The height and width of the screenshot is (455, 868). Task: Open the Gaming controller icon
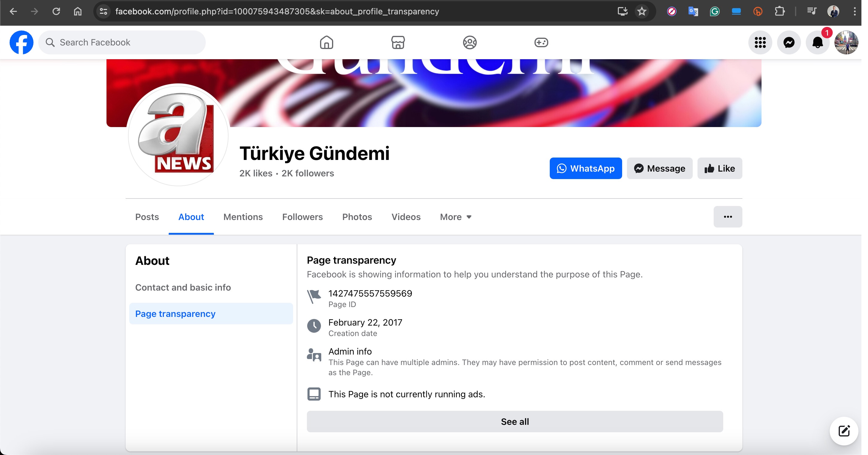pyautogui.click(x=541, y=42)
